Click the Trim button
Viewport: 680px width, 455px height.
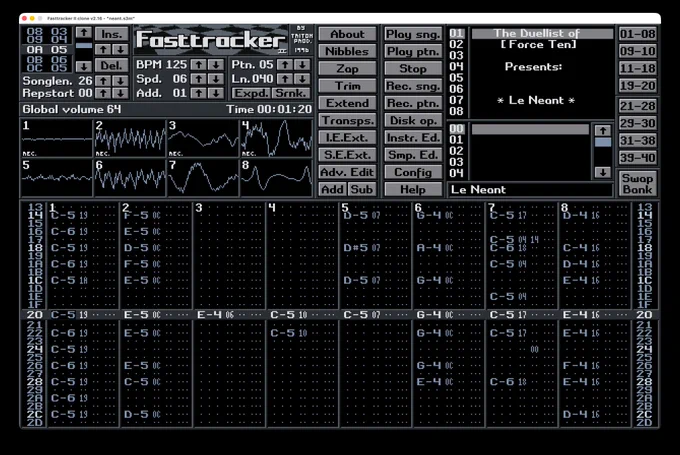click(347, 86)
